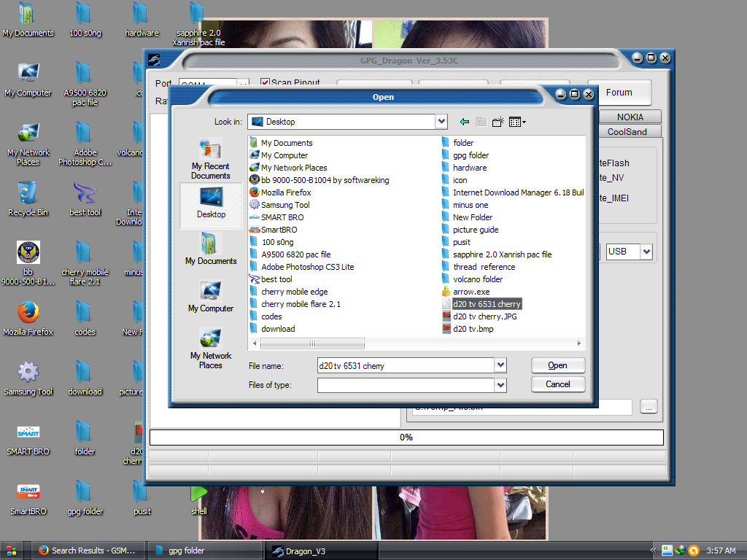Expand the Look in location dropdown

pos(441,122)
